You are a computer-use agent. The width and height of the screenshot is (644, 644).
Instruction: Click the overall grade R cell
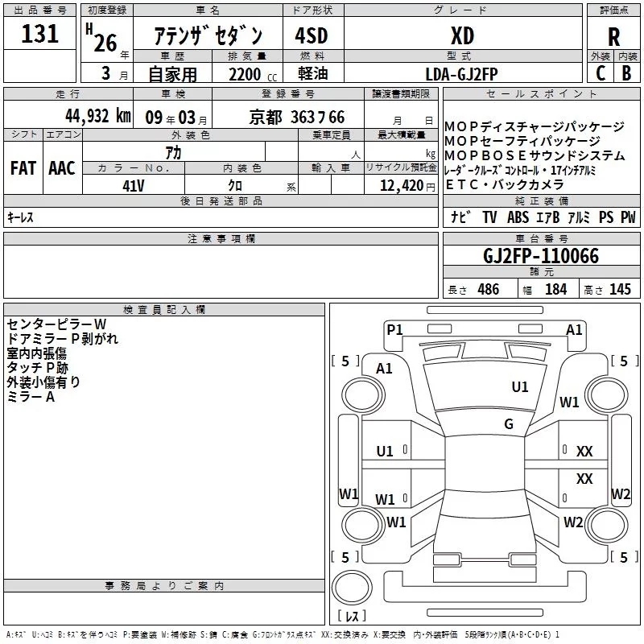pos(613,36)
